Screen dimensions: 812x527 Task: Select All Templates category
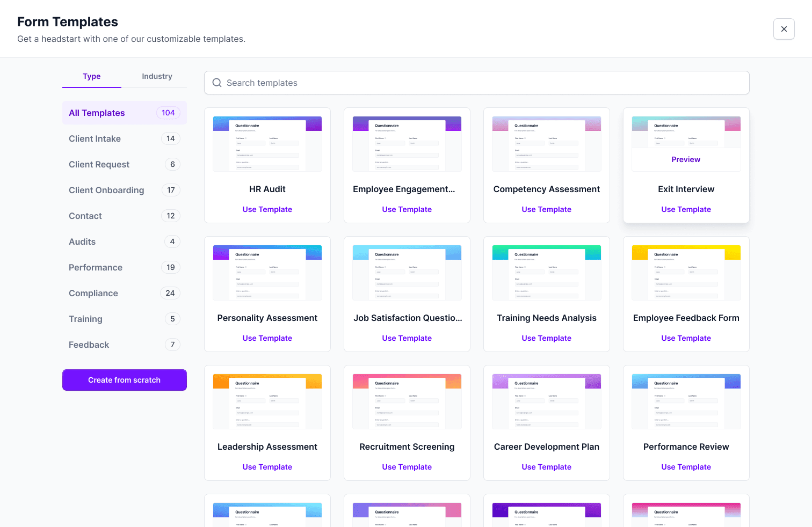(x=125, y=113)
